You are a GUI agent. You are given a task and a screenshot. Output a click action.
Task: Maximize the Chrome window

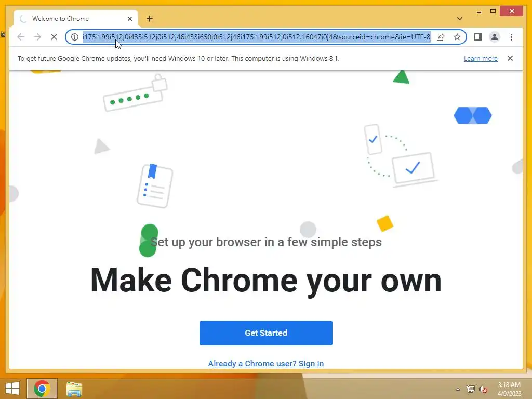tap(493, 11)
